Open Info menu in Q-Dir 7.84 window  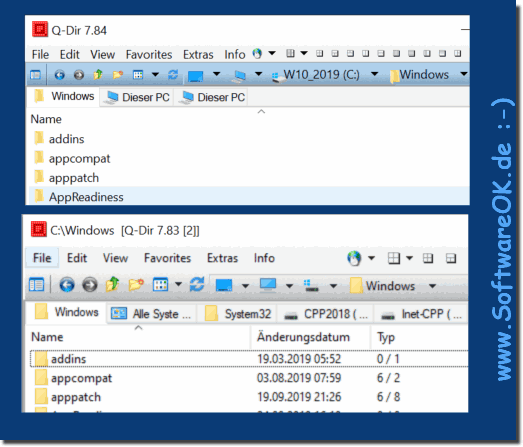[x=235, y=54]
